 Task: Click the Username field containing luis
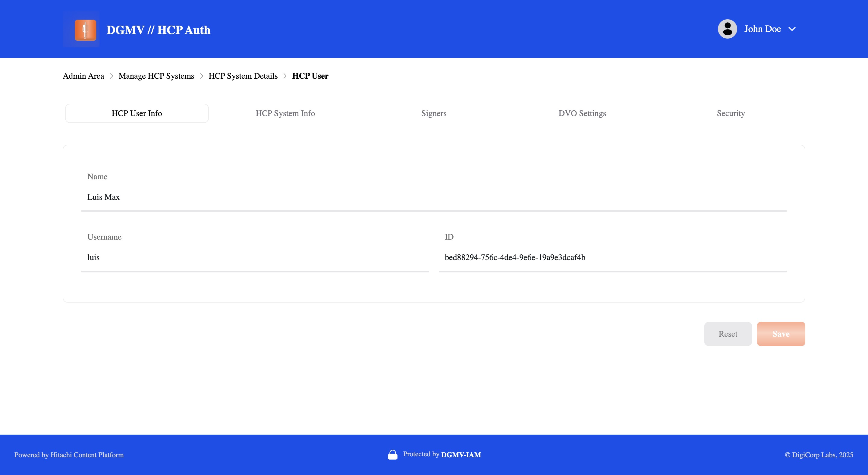coord(255,257)
